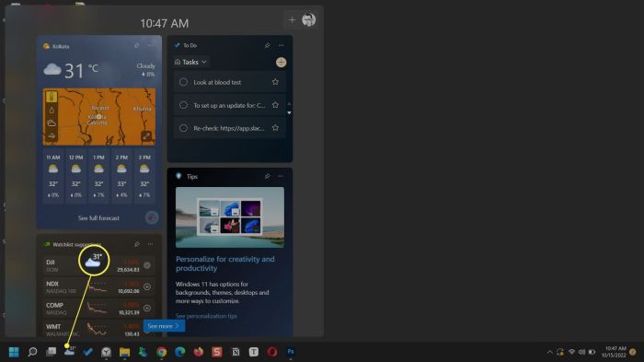Star the 'Look at blood test' task
Screen dimensions: 644x362
point(275,82)
